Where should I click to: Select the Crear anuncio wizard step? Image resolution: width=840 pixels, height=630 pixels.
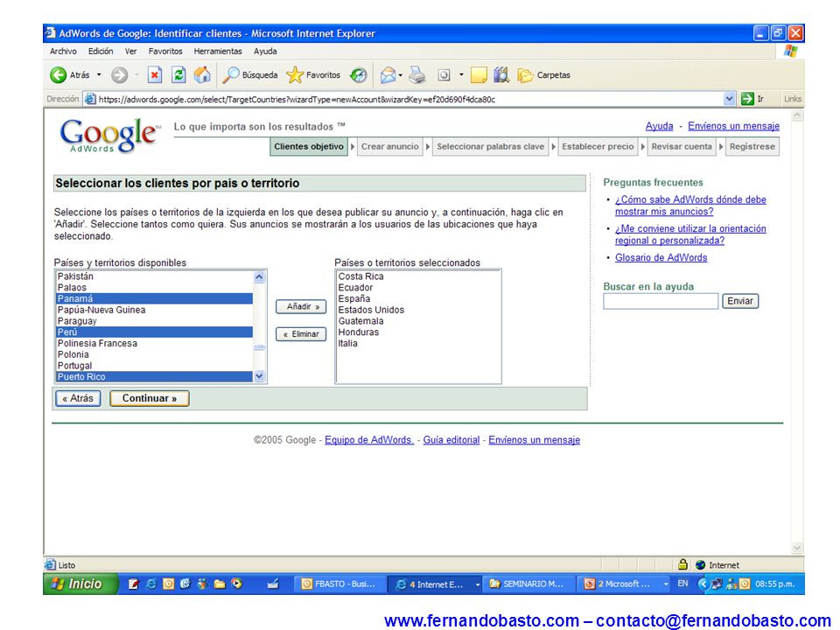[x=390, y=147]
